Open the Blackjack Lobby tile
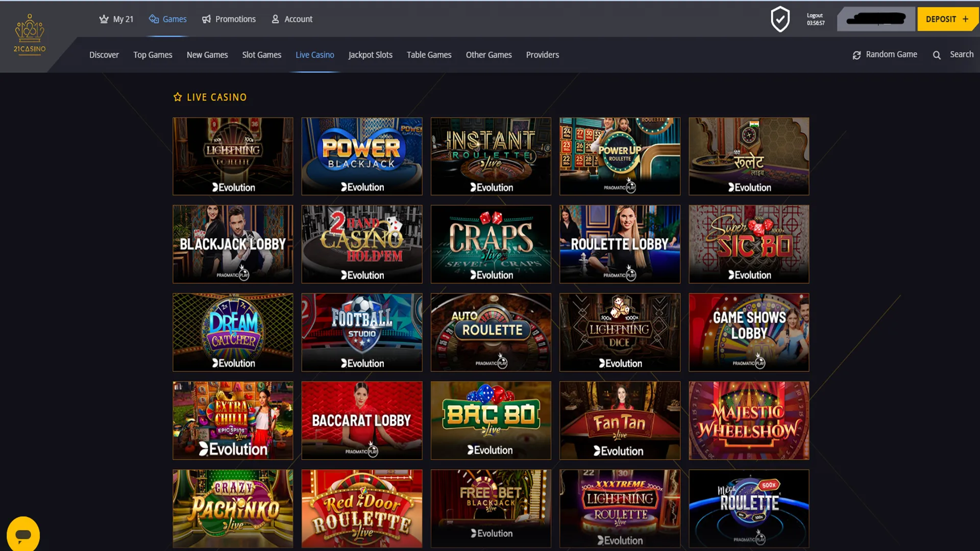 tap(233, 244)
